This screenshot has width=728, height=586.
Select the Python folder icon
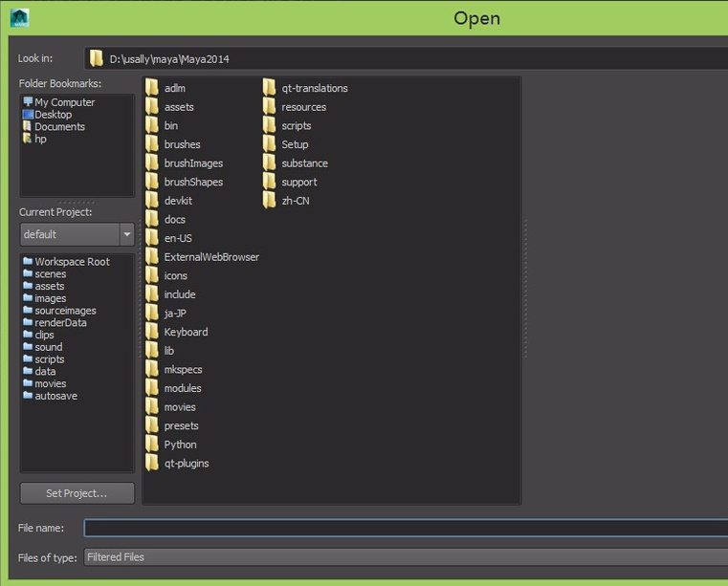tap(152, 444)
